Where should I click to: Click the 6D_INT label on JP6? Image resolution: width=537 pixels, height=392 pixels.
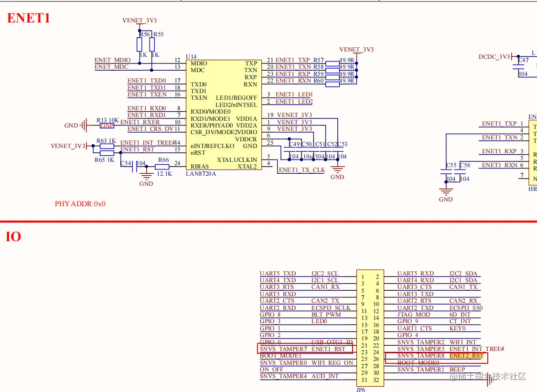click(460, 315)
